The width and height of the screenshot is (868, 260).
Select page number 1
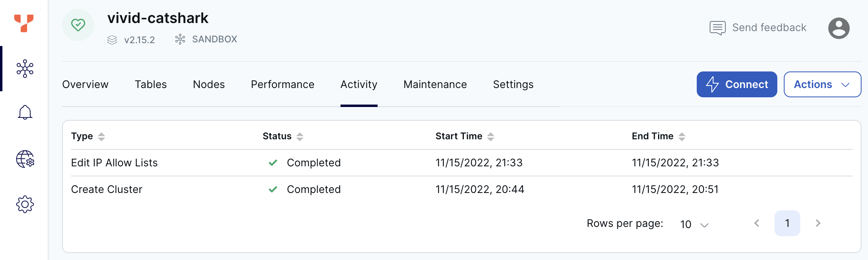[x=787, y=223]
